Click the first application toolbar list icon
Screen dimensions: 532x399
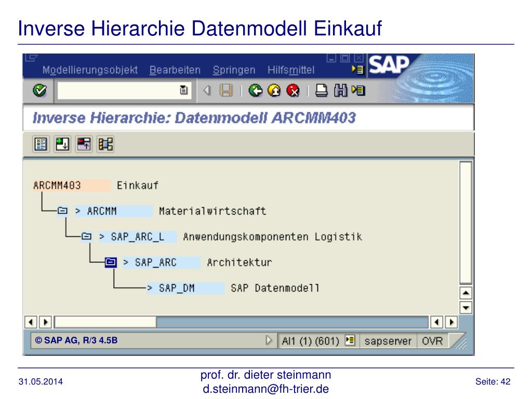(41, 144)
